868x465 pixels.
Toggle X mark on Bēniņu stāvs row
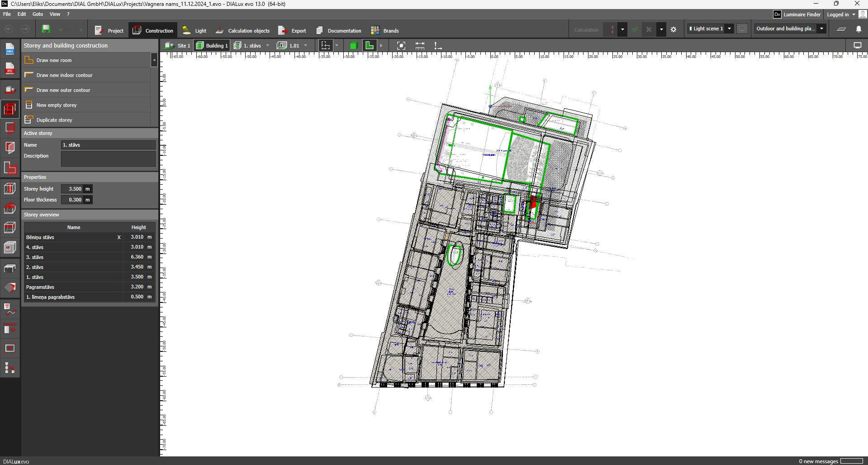pos(119,237)
